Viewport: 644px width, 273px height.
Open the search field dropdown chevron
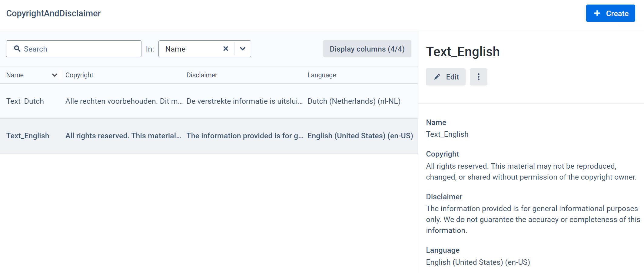[x=242, y=49]
